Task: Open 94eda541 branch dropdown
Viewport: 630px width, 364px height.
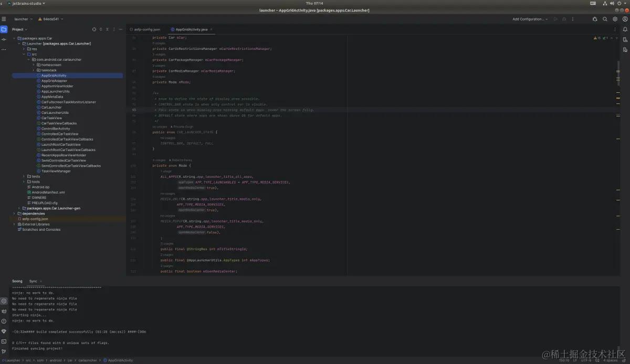Action: tap(51, 19)
